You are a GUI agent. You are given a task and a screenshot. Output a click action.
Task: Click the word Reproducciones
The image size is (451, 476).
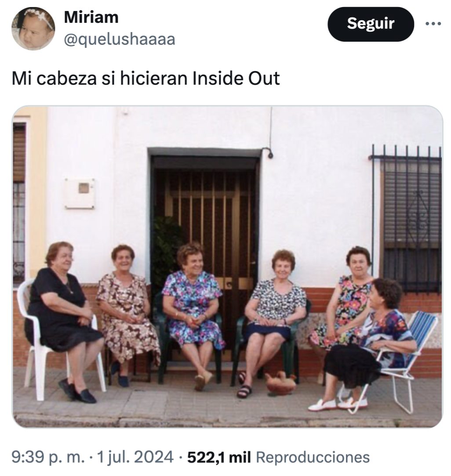[x=313, y=457]
